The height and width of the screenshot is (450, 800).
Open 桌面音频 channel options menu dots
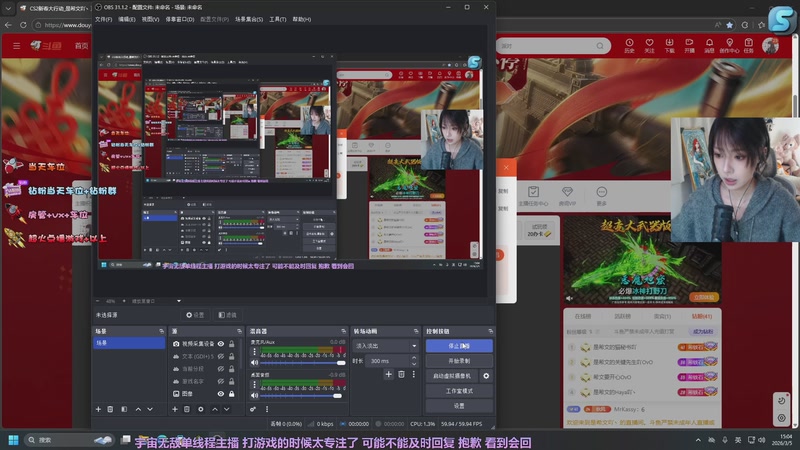(x=254, y=385)
